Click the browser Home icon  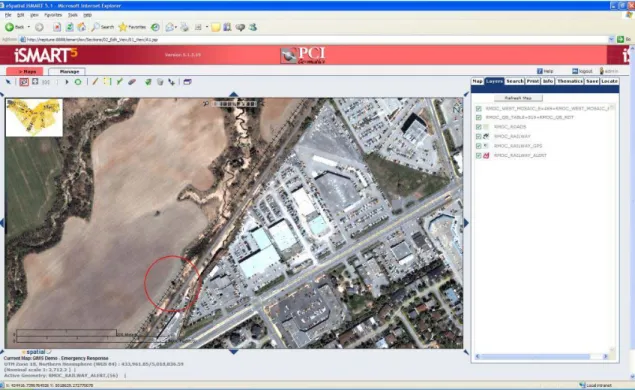[x=82, y=27]
